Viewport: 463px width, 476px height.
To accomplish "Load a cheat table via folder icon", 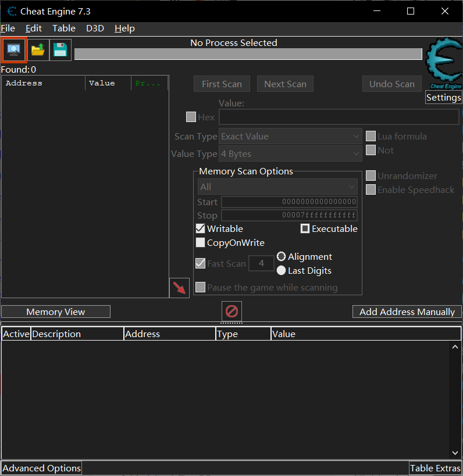I will click(38, 50).
